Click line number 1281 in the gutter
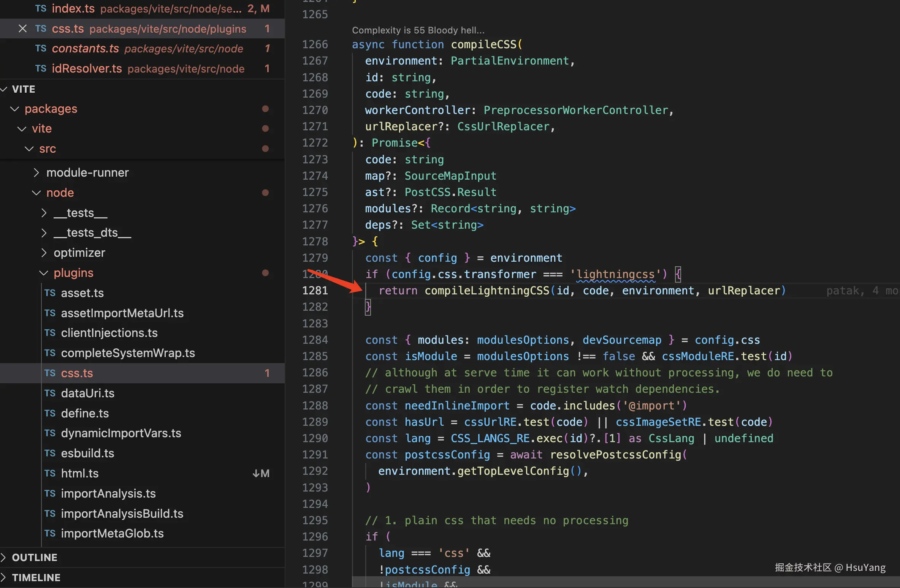The height and width of the screenshot is (588, 900). click(315, 291)
